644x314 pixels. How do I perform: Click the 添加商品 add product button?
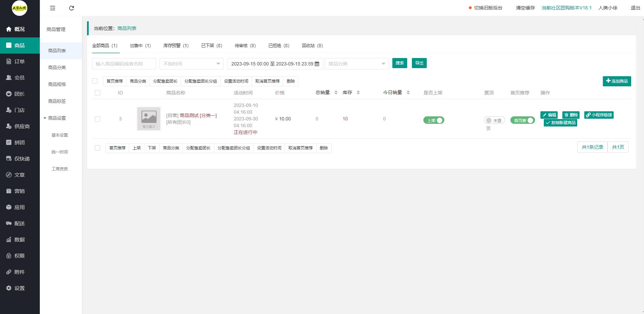(x=617, y=81)
